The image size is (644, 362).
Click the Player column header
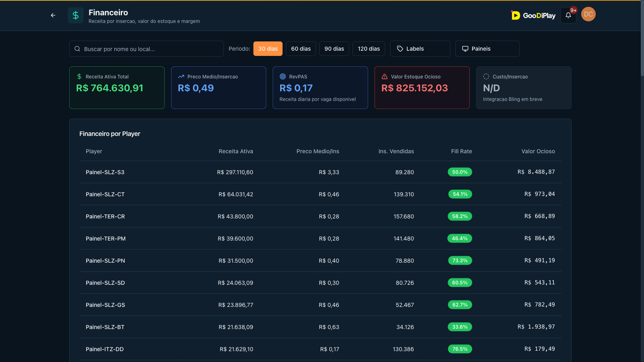[94, 151]
